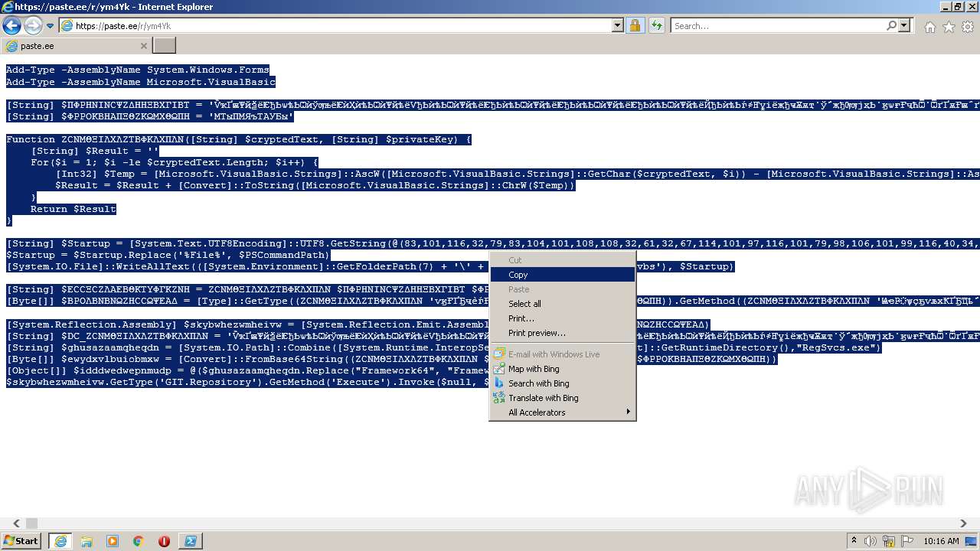The image size is (980, 551).
Task: Open Internet Explorer from the taskbar
Action: click(60, 541)
